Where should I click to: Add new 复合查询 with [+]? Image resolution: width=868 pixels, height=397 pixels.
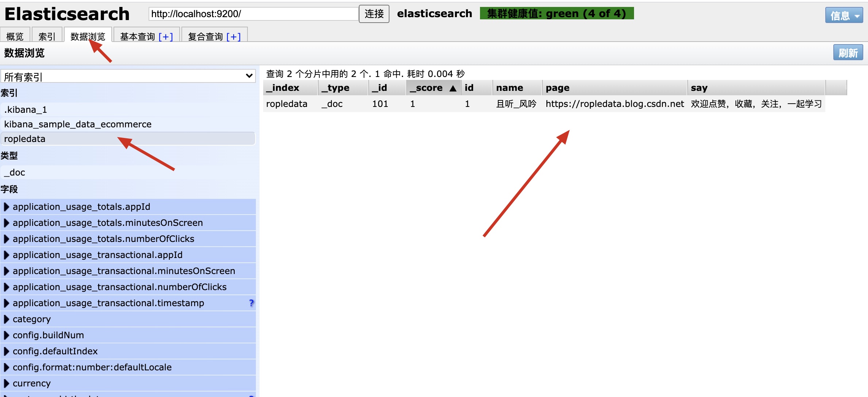234,36
